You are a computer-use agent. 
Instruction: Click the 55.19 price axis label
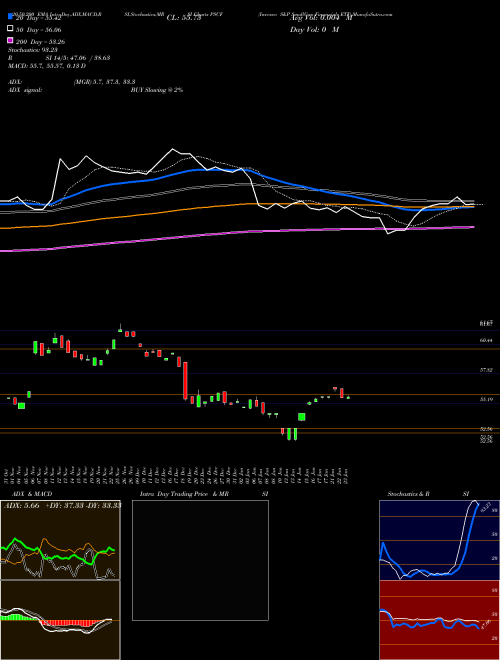[486, 399]
